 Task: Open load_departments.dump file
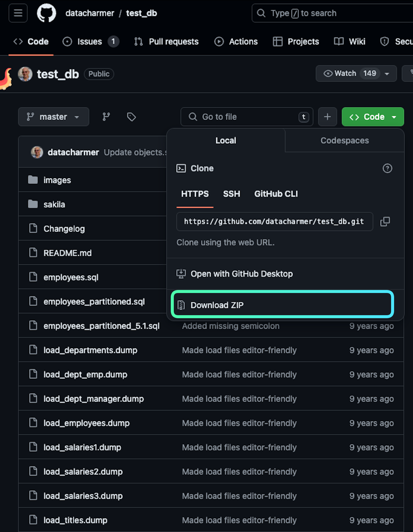tap(90, 350)
